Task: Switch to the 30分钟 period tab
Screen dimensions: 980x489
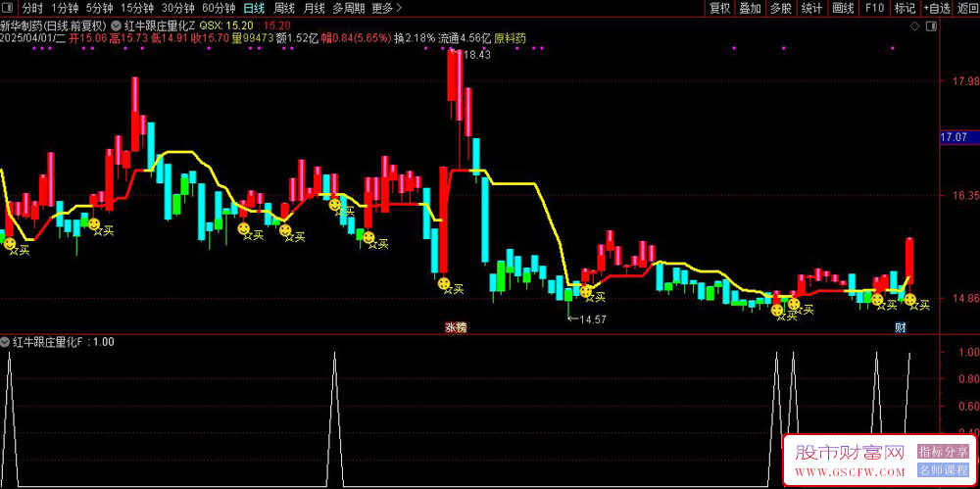Action: tap(178, 8)
